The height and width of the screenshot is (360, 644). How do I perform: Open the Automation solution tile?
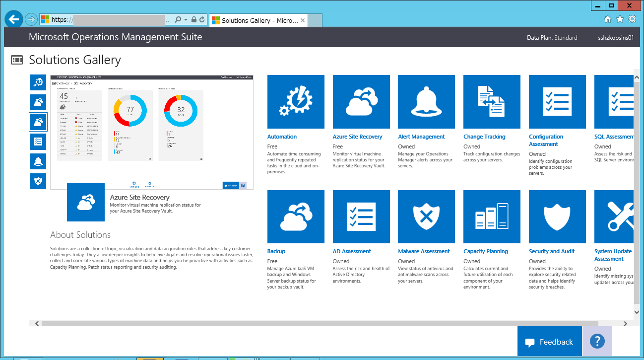296,102
